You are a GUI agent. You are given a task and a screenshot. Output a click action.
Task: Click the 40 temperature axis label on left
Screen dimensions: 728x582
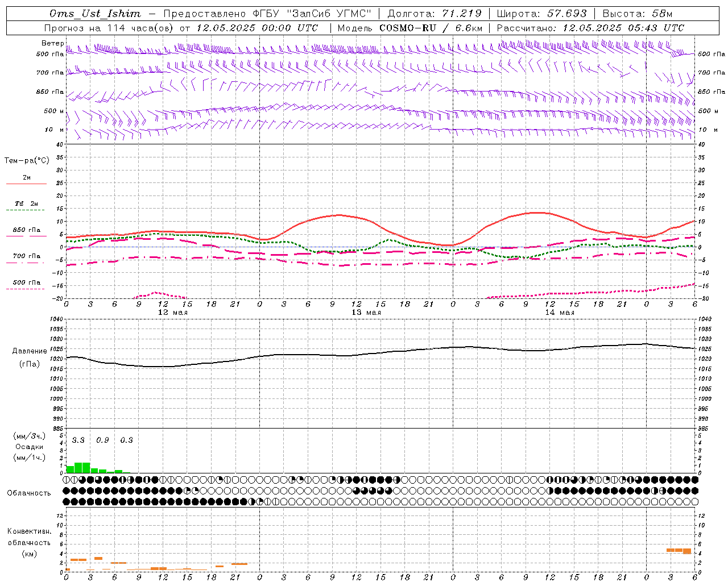tap(59, 144)
